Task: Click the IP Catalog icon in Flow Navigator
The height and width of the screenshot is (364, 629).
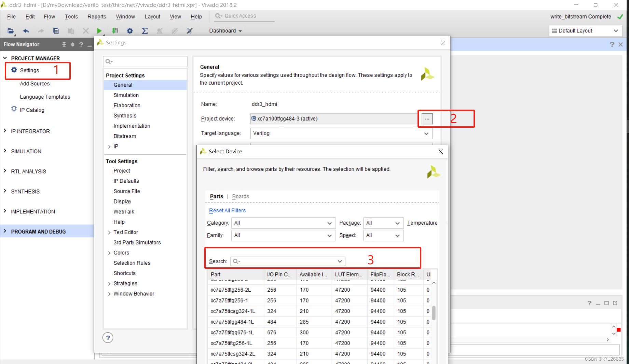Action: coord(14,109)
